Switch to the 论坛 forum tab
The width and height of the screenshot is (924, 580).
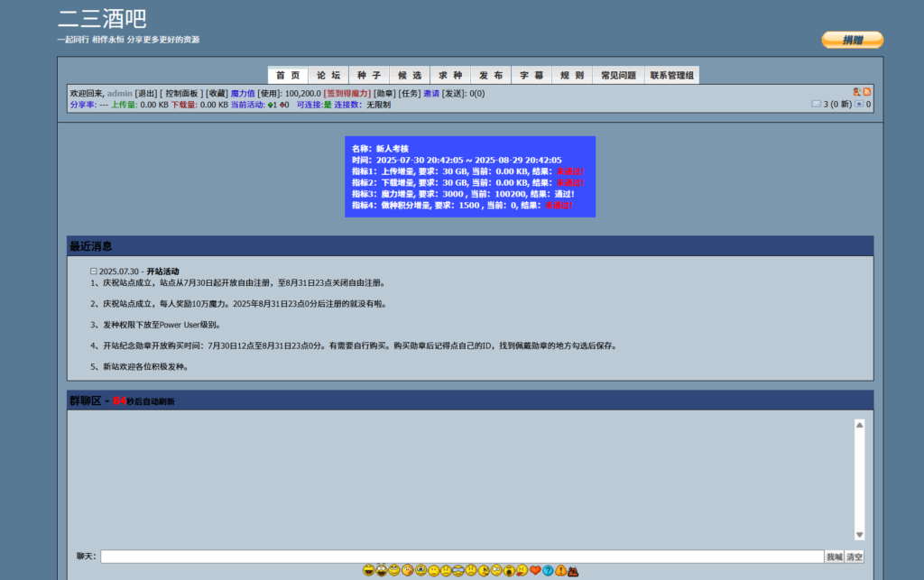(x=328, y=76)
